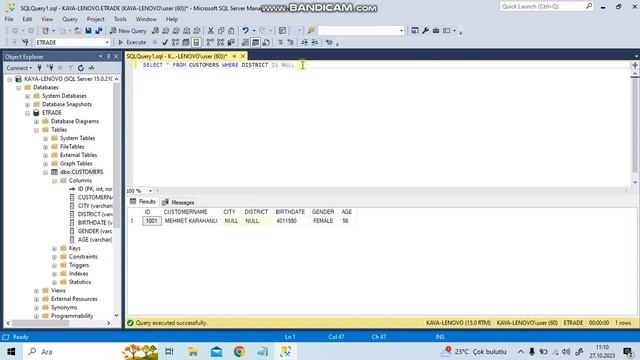Click the Save All icon
This screenshot has width=640, height=360.
click(x=99, y=31)
